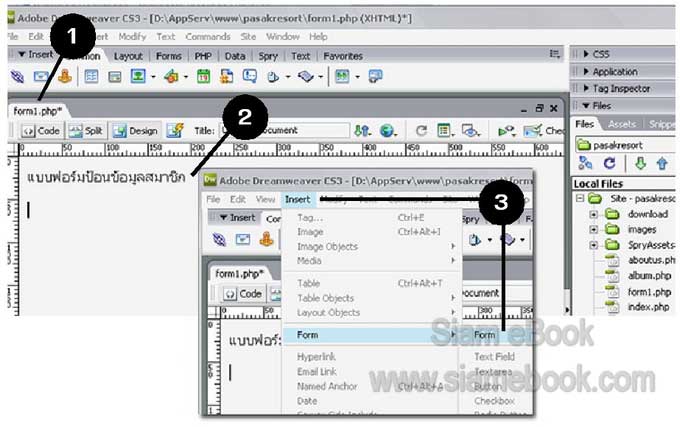Open the pasakresort site dropdown

(x=625, y=145)
